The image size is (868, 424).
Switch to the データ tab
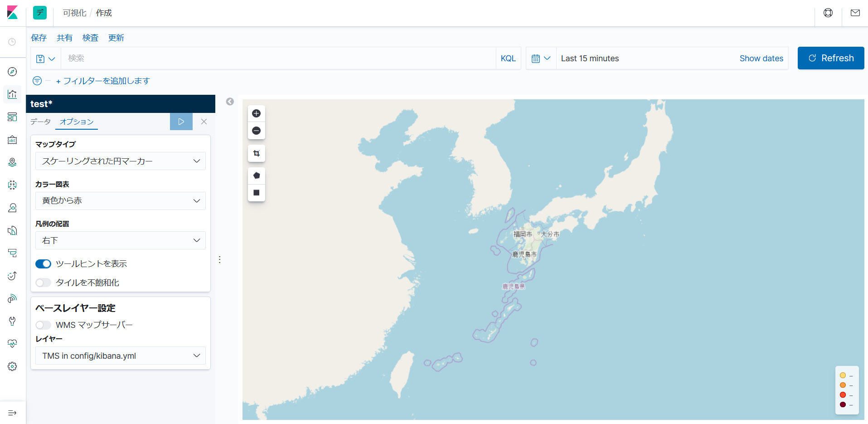click(40, 122)
